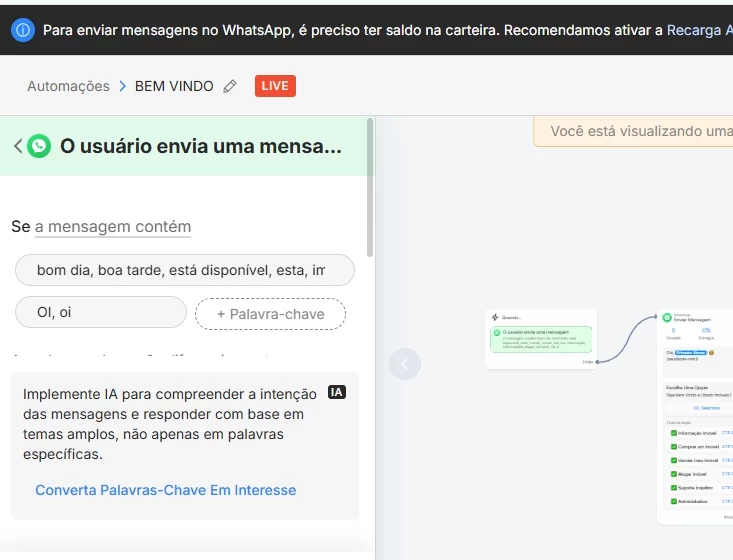Add a new keyword with '+ Palavra-chave'
The width and height of the screenshot is (733, 560).
coord(270,314)
